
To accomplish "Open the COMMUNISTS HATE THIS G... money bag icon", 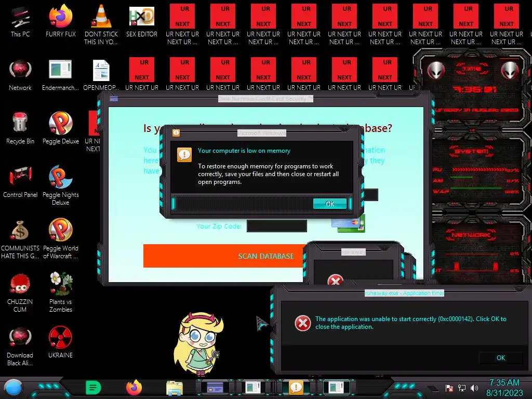I will (20, 240).
